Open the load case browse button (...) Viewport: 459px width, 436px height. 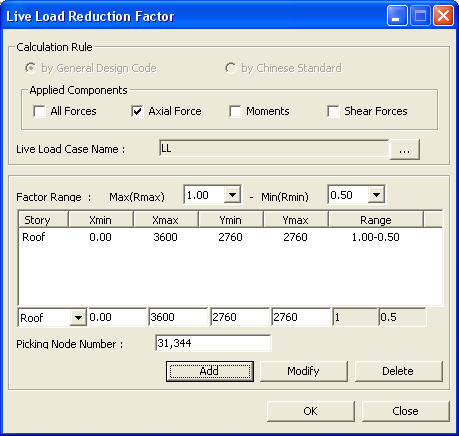[404, 149]
